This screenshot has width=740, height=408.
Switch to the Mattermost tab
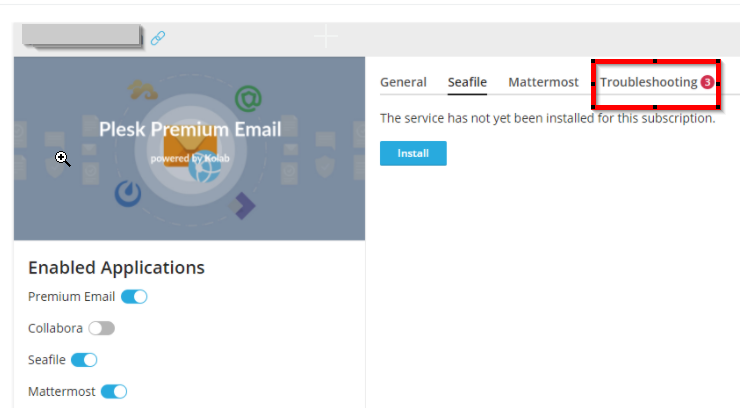543,82
